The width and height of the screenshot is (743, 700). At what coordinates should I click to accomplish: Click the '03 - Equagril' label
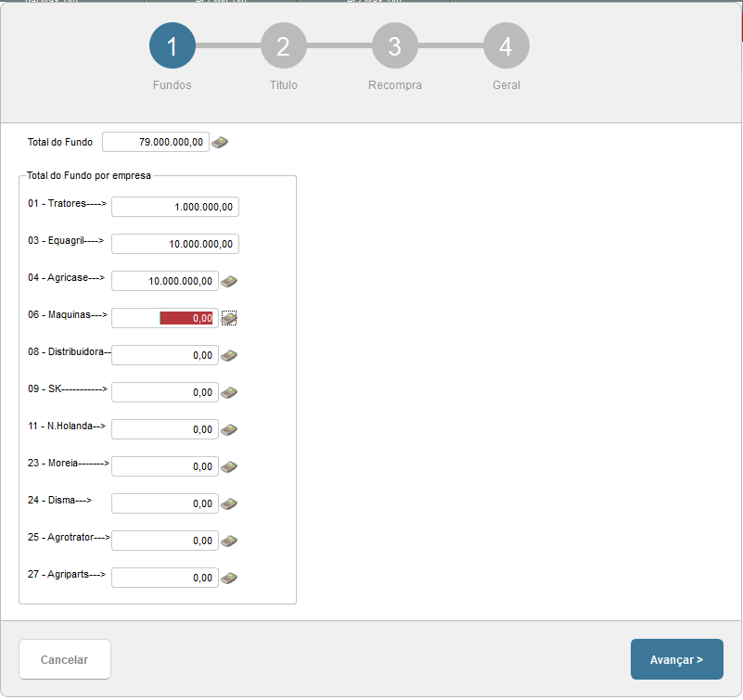pyautogui.click(x=65, y=240)
